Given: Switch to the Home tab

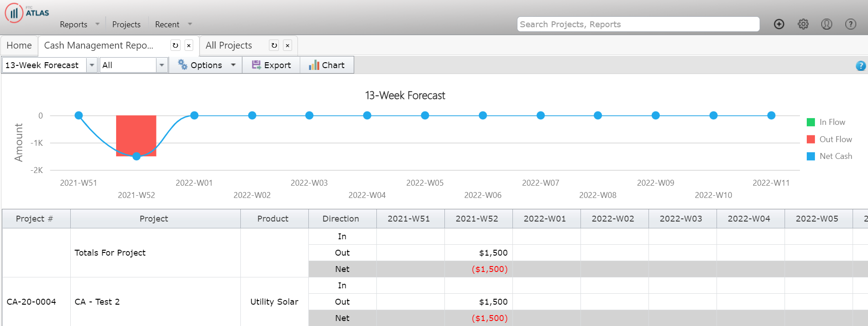Looking at the screenshot, I should pos(19,45).
